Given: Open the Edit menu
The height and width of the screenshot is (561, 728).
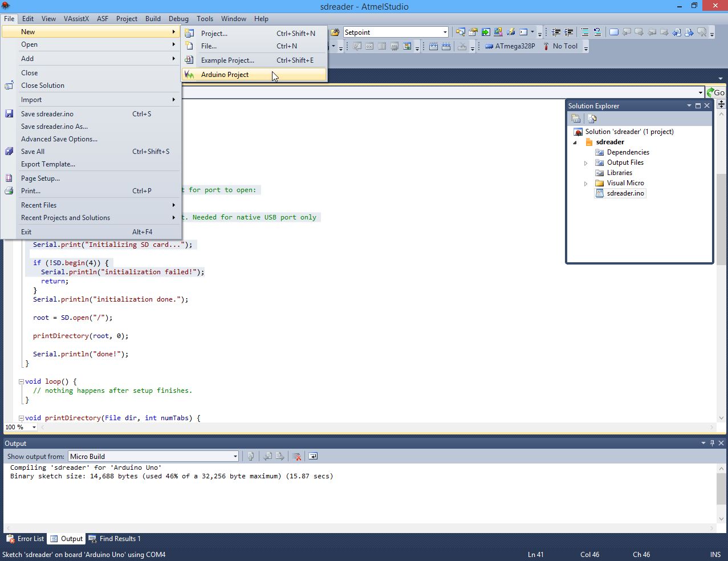Looking at the screenshot, I should [x=27, y=18].
